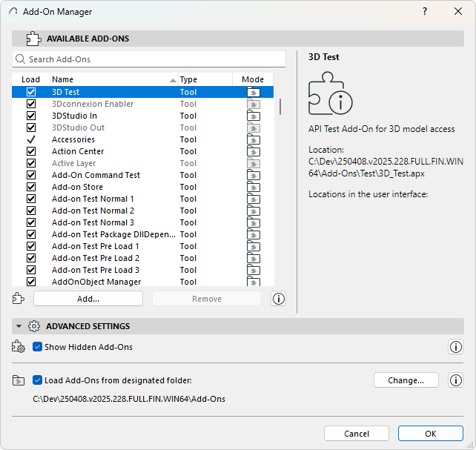
Task: Click the question mark help button
Action: pyautogui.click(x=425, y=12)
